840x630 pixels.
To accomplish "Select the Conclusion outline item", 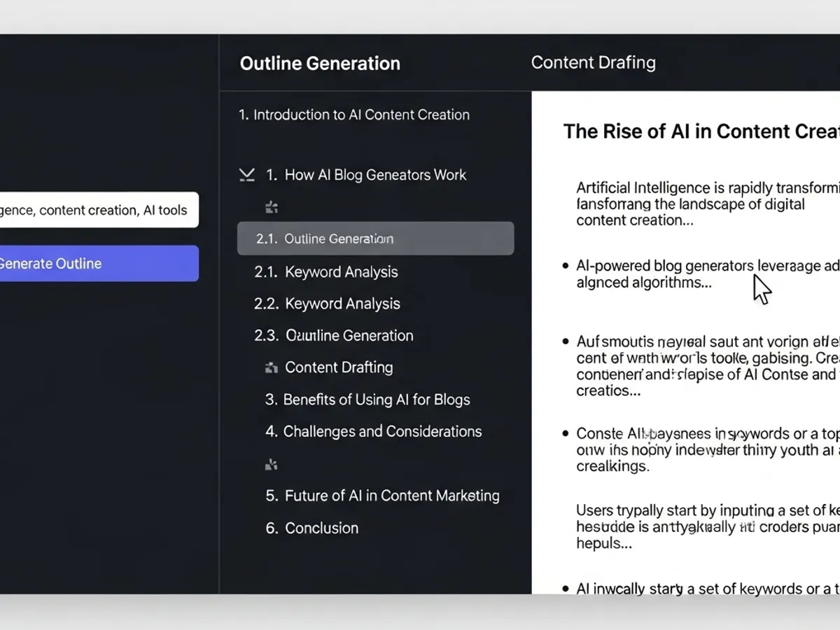I will (321, 528).
